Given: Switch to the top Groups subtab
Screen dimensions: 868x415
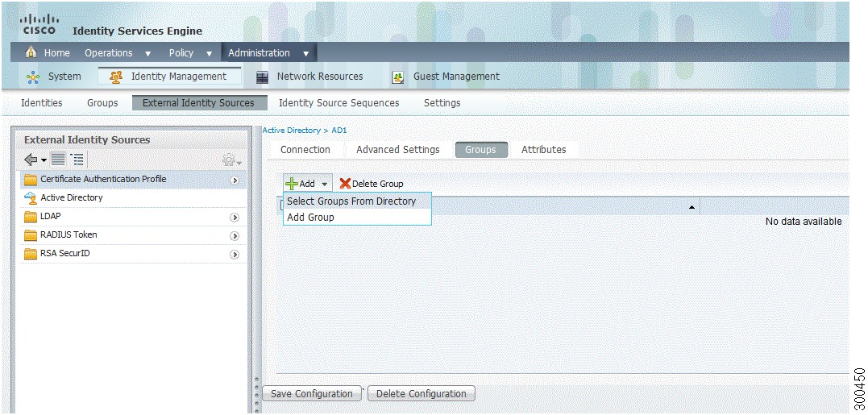Looking at the screenshot, I should 102,103.
